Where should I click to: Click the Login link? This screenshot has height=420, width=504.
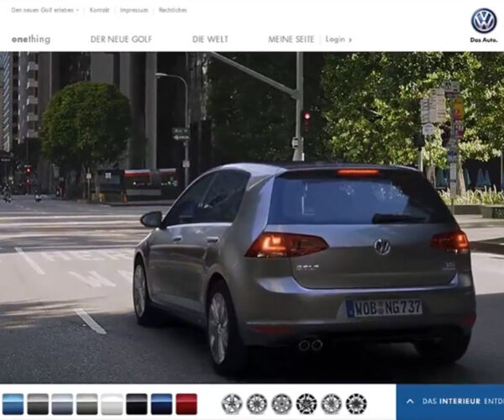(x=339, y=39)
